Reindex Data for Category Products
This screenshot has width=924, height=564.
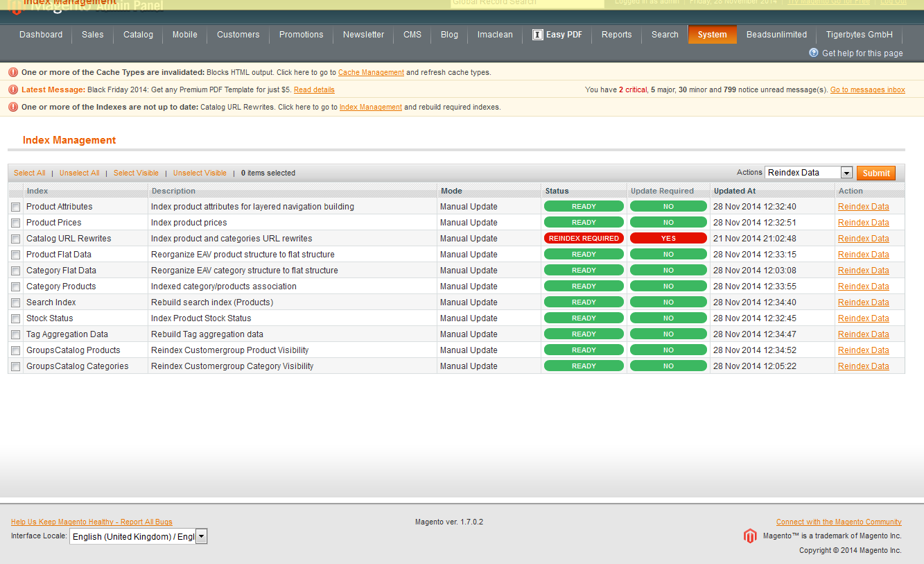pyautogui.click(x=863, y=287)
